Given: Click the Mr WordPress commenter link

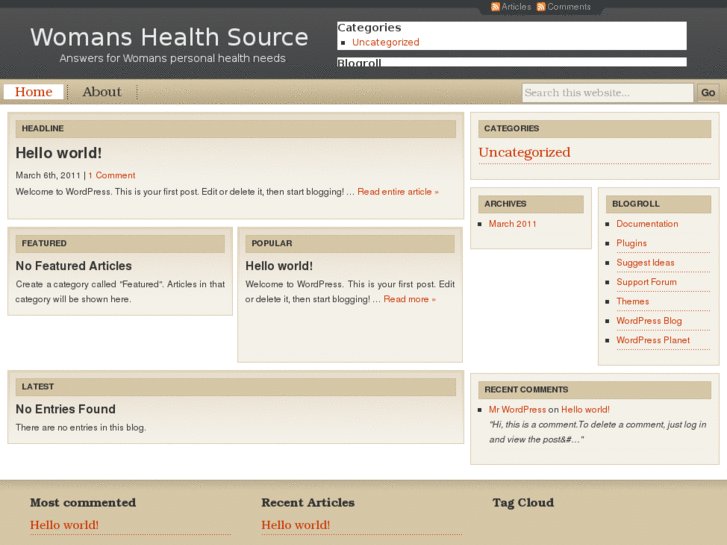Looking at the screenshot, I should pos(517,410).
